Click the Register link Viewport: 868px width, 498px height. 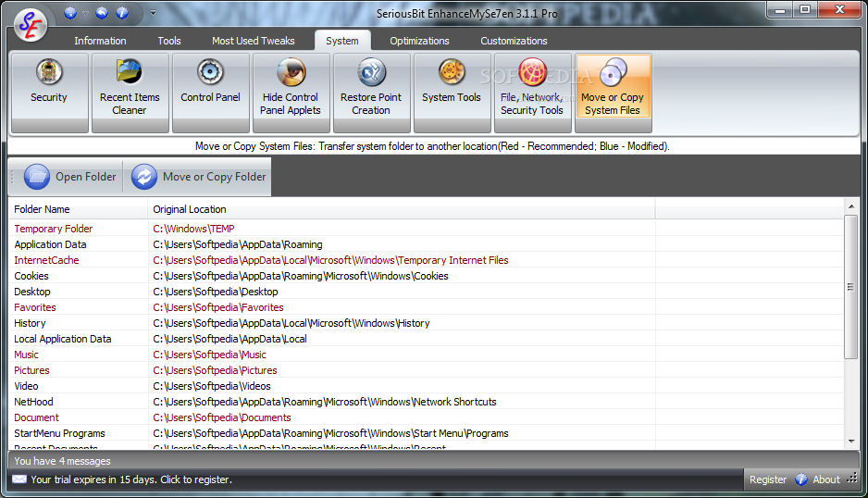pyautogui.click(x=768, y=479)
